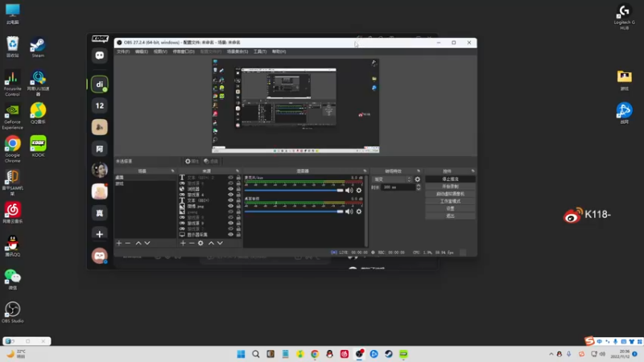Open the 视图(V) menu in OBS
The image size is (644, 362).
click(160, 51)
